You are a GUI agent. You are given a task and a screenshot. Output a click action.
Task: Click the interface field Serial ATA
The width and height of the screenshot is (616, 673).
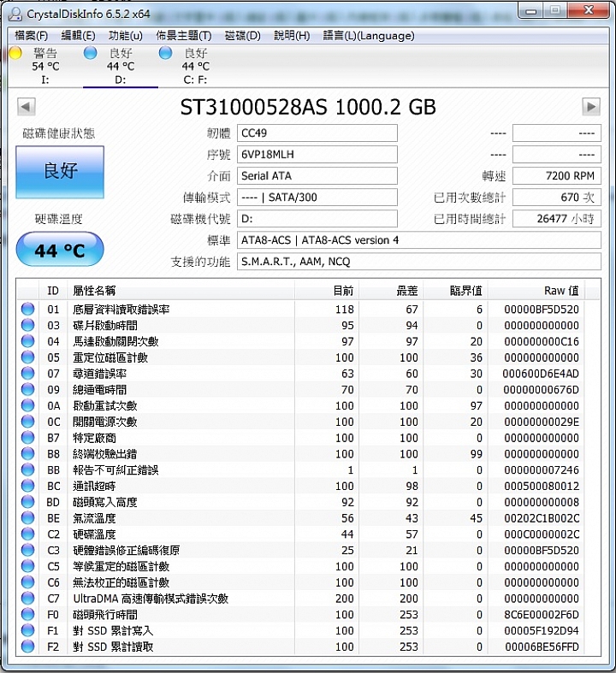click(317, 176)
